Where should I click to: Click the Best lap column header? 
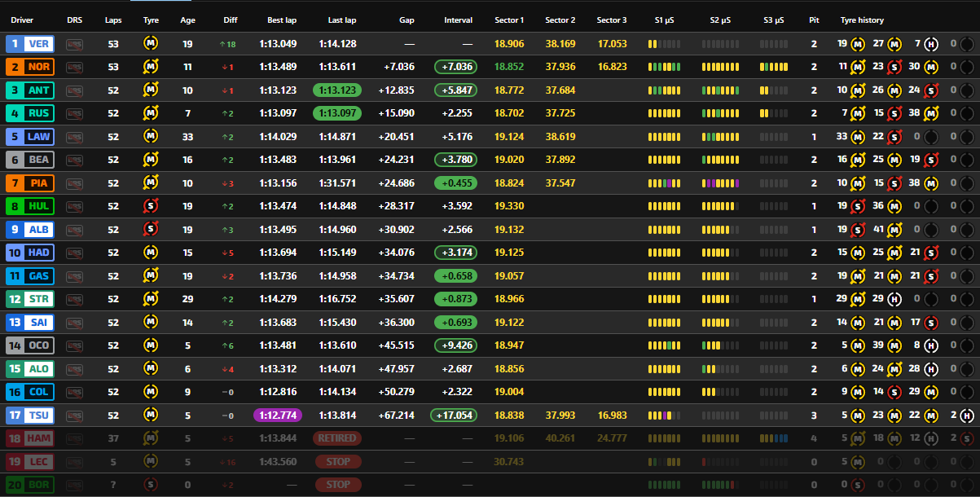(278, 20)
